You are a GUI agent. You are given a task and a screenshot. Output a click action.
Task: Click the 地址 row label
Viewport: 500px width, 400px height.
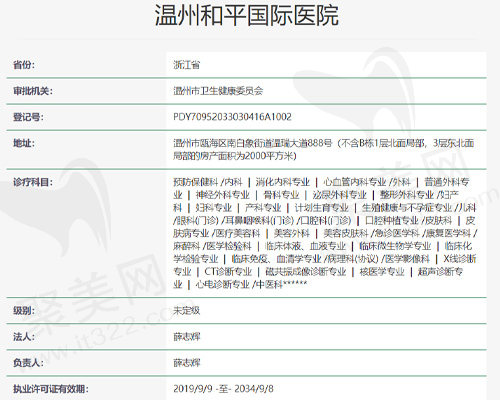(24, 143)
